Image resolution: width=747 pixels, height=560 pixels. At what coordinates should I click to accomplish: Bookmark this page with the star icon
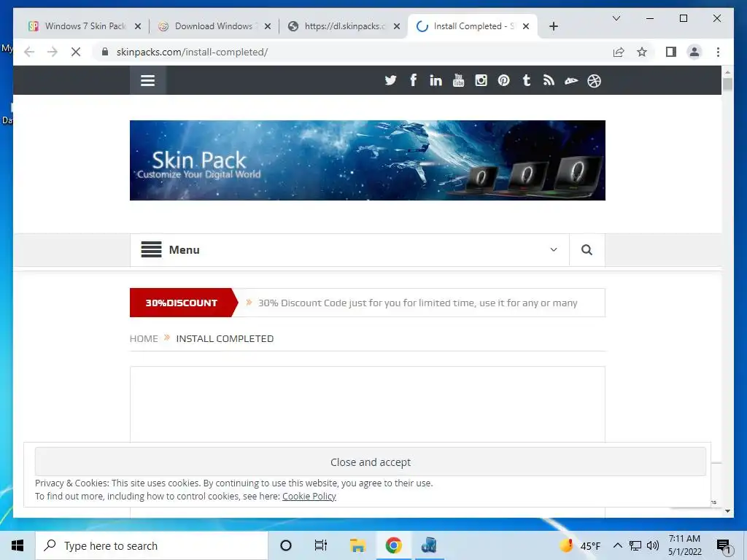click(642, 52)
